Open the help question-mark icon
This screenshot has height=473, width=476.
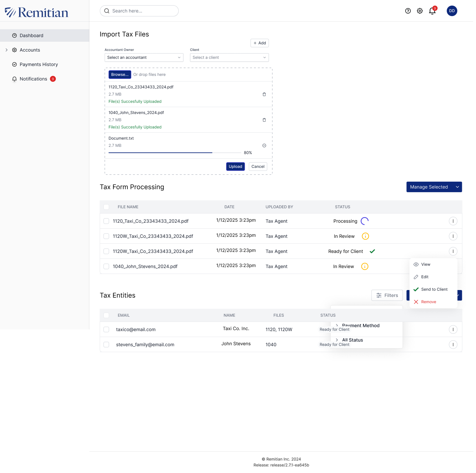point(408,11)
